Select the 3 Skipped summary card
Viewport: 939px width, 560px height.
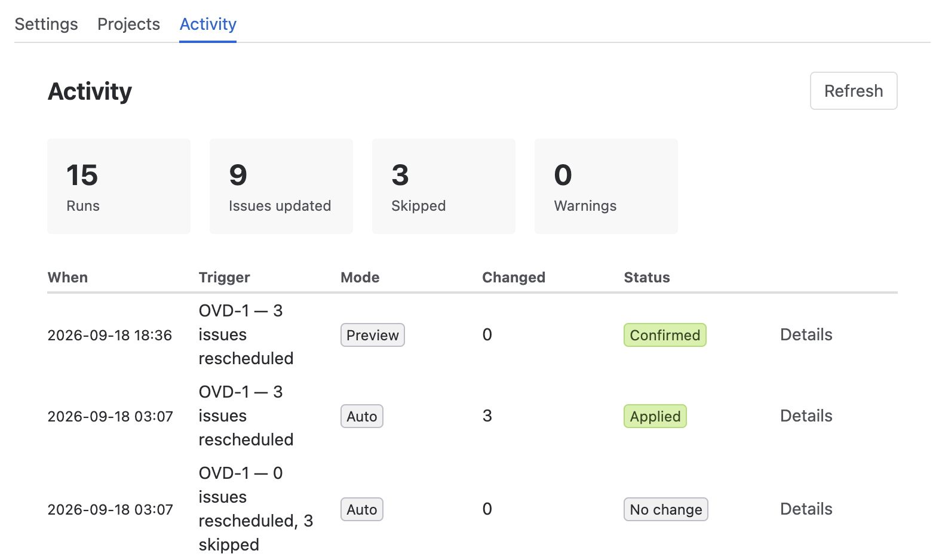(444, 186)
